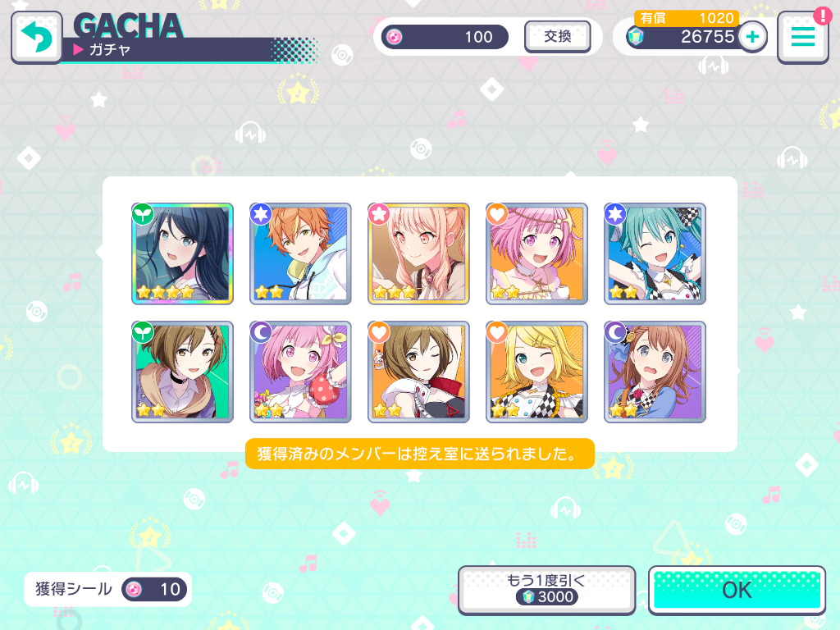Select the orange-haired boy two-star card
This screenshot has width=840, height=630.
(300, 253)
